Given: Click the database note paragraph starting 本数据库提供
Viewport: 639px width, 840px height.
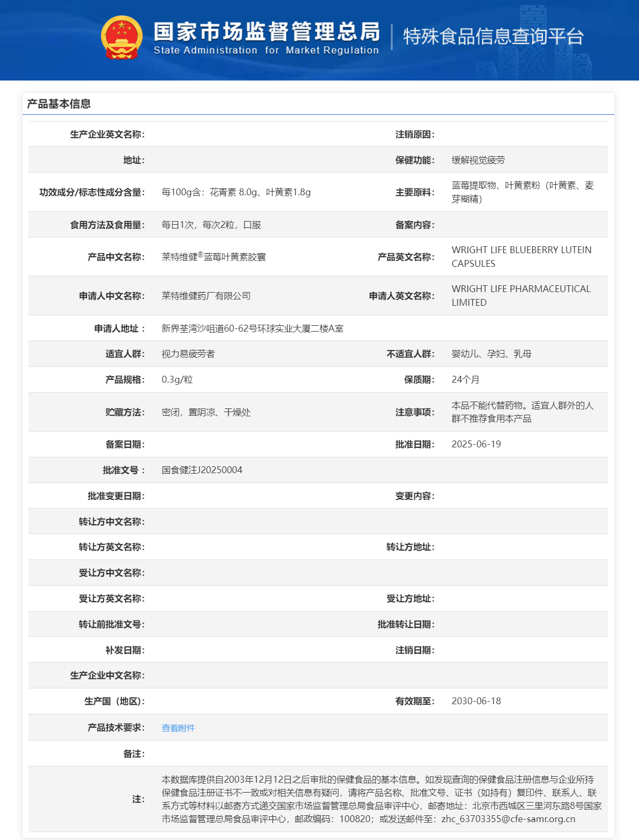Looking at the screenshot, I should 382,799.
